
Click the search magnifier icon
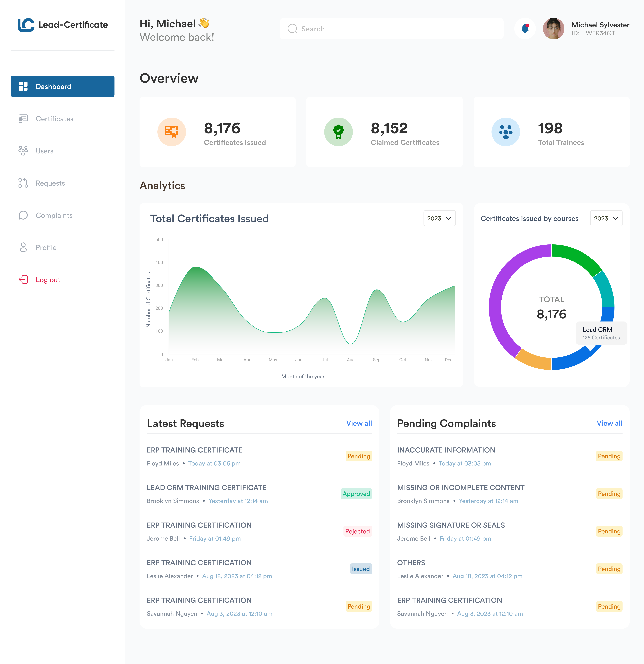(292, 29)
